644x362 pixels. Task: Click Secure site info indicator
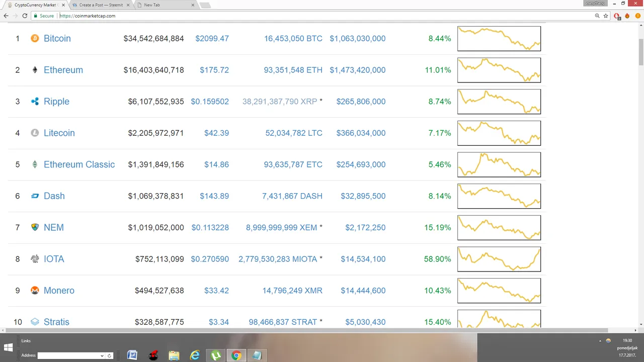pos(43,16)
